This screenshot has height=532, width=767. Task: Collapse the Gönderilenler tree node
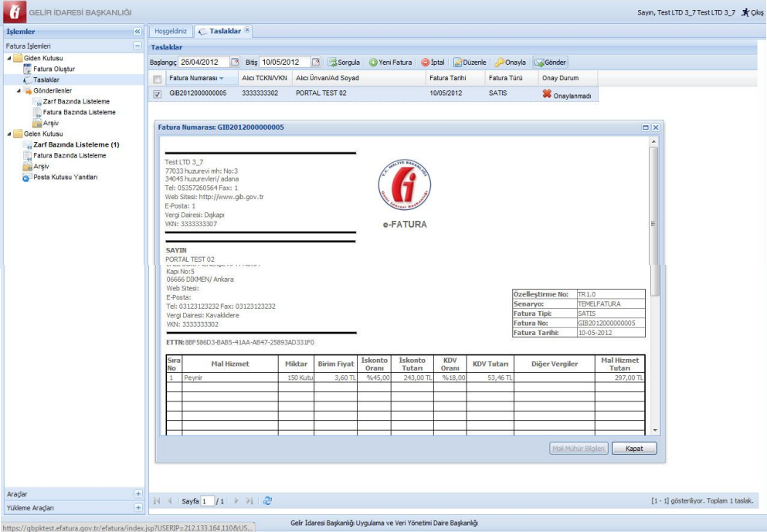point(19,90)
